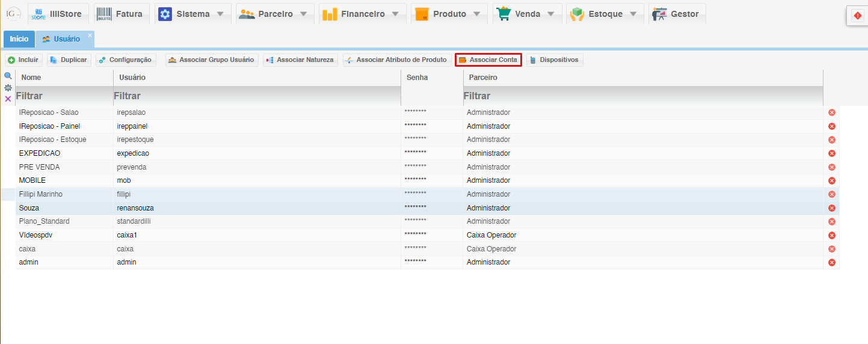Click the Associar Conta button
The image size is (868, 344).
488,60
